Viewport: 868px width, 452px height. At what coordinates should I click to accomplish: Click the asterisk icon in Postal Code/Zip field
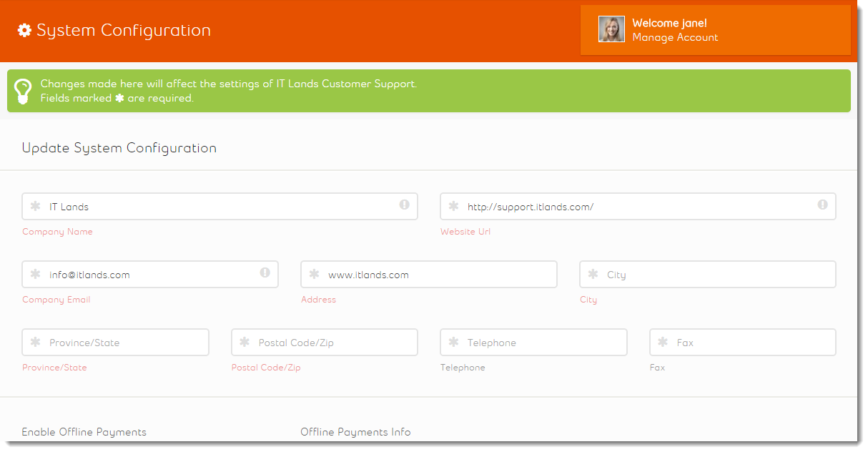(245, 342)
